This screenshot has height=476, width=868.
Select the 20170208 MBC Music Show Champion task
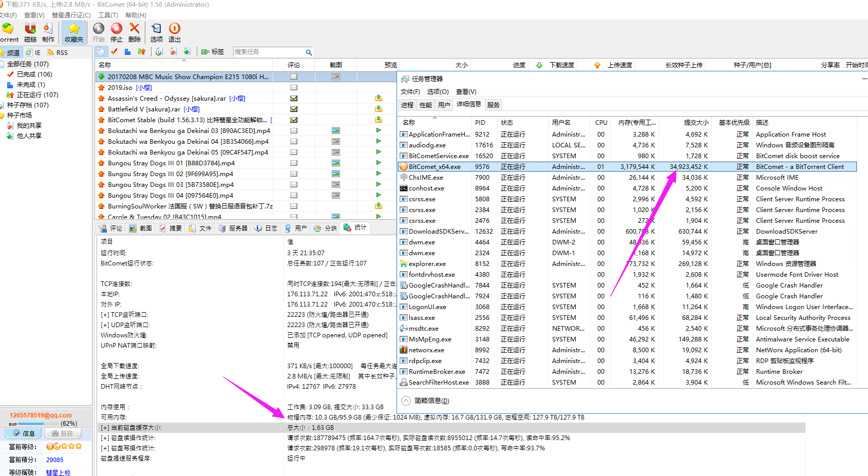click(246, 77)
